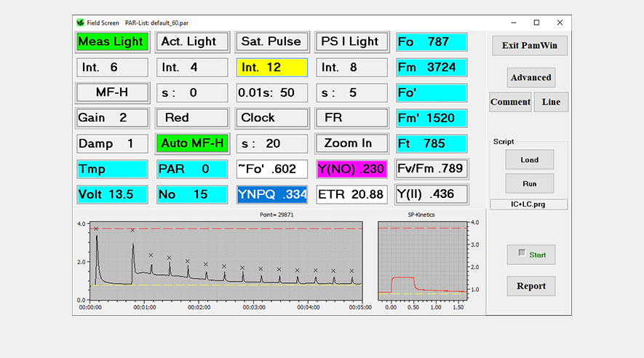Click the Comment button
The image size is (644, 358).
pyautogui.click(x=510, y=102)
